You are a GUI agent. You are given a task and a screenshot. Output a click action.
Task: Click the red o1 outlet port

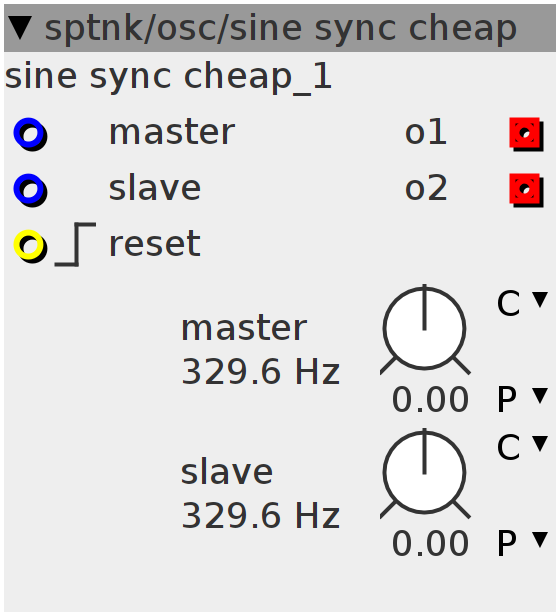[526, 134]
